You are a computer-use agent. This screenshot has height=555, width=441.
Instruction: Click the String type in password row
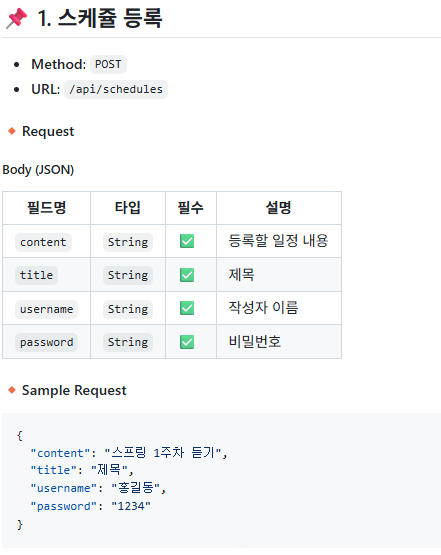(128, 342)
